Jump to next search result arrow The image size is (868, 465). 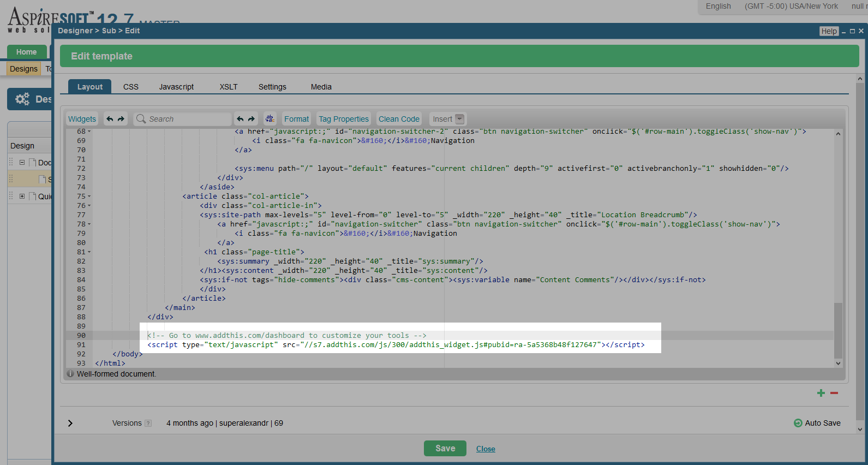252,119
